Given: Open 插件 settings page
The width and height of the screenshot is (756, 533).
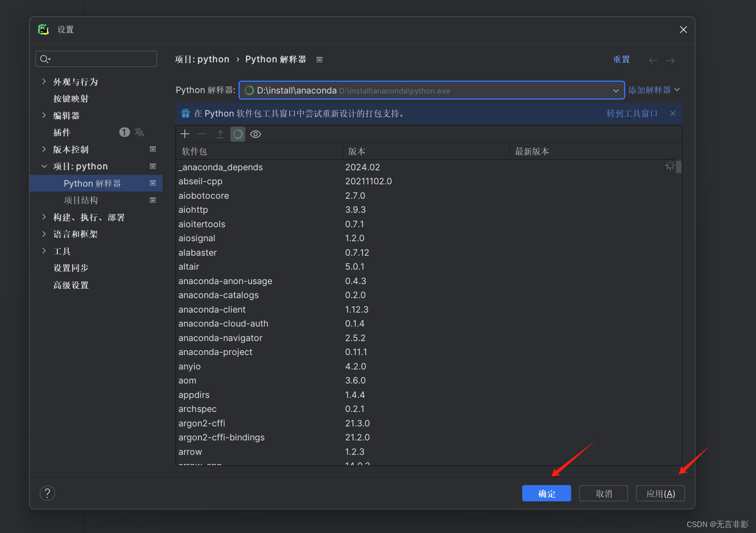Looking at the screenshot, I should coord(62,132).
